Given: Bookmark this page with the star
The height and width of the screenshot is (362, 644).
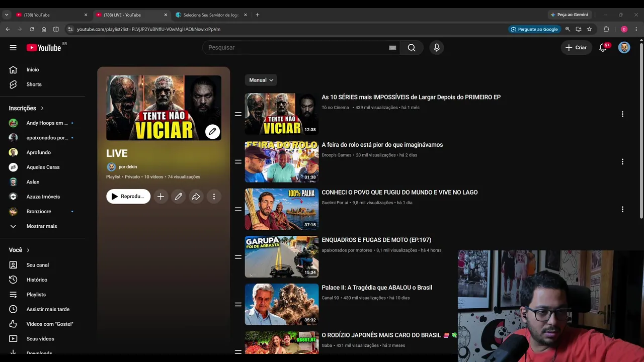Looking at the screenshot, I should click(x=589, y=29).
